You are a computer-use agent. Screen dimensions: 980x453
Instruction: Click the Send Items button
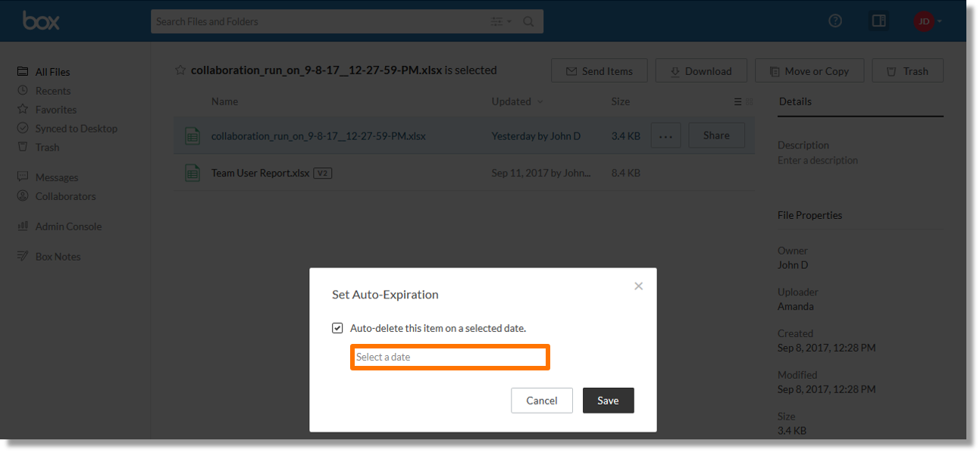pyautogui.click(x=599, y=70)
